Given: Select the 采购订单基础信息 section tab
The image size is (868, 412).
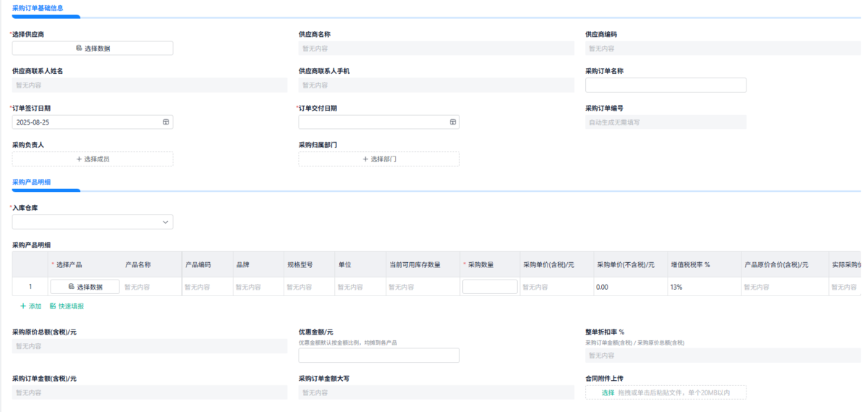Looking at the screenshot, I should pyautogui.click(x=38, y=8).
